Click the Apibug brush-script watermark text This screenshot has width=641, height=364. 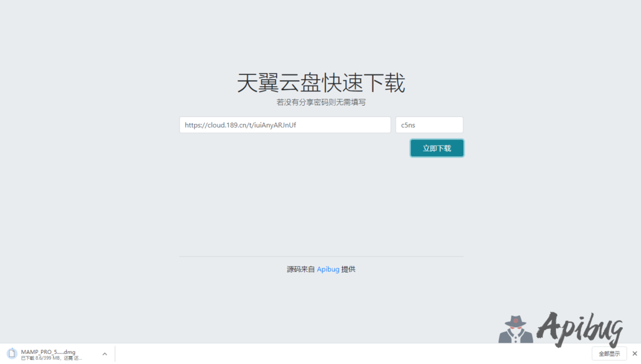(x=580, y=328)
